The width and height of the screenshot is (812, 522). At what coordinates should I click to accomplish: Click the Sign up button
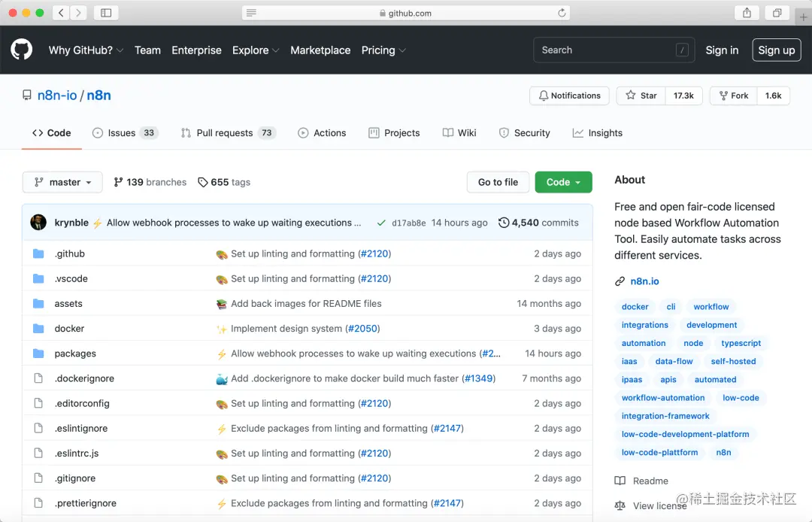[x=776, y=50]
